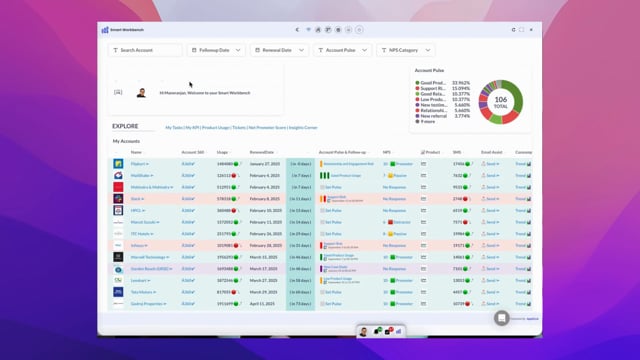
Task: Expand the Flipkart account name menu
Action: [x=147, y=164]
